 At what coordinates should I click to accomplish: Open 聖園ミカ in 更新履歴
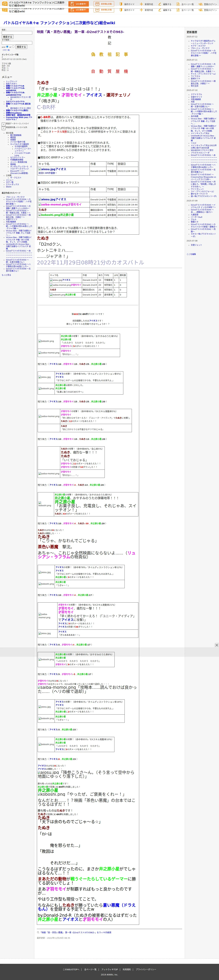(195, 222)
